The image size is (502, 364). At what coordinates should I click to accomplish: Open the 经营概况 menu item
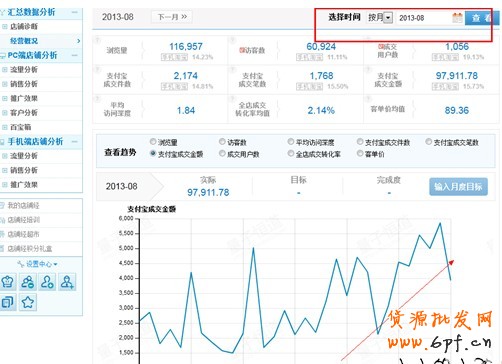click(24, 41)
